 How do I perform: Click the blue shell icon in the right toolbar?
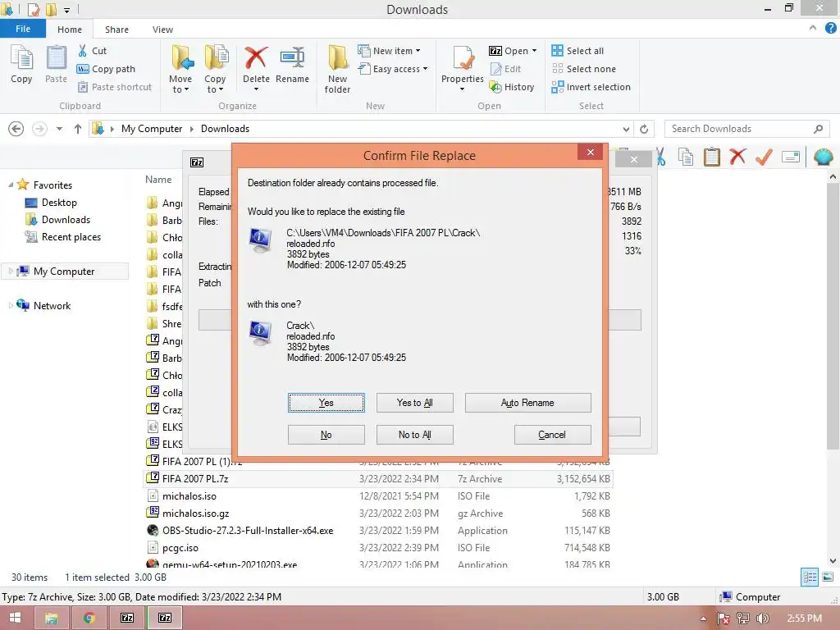click(823, 157)
